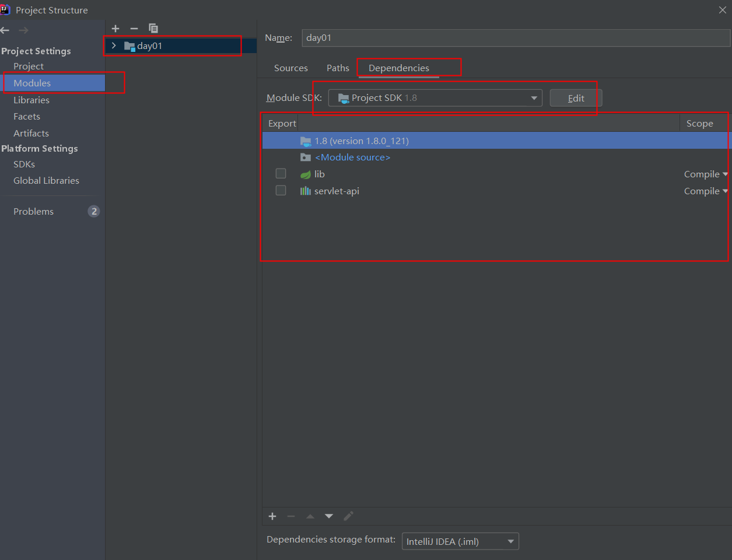The image size is (732, 560).
Task: Select Project in Project Settings
Action: (x=29, y=66)
